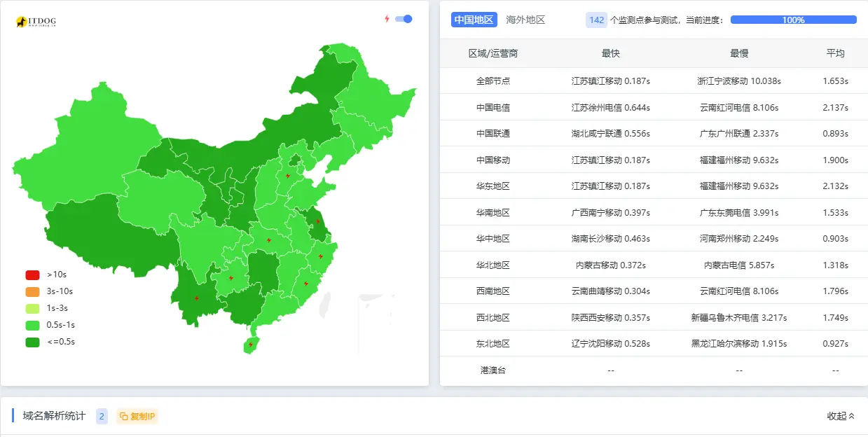
Task: Click the lightning marker near Beijing
Action: (287, 176)
